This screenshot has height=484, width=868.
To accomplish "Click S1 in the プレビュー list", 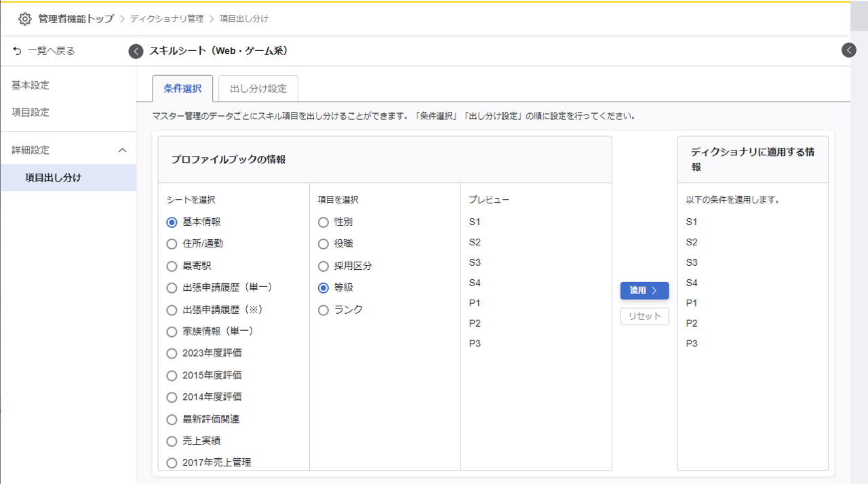I will pos(475,222).
